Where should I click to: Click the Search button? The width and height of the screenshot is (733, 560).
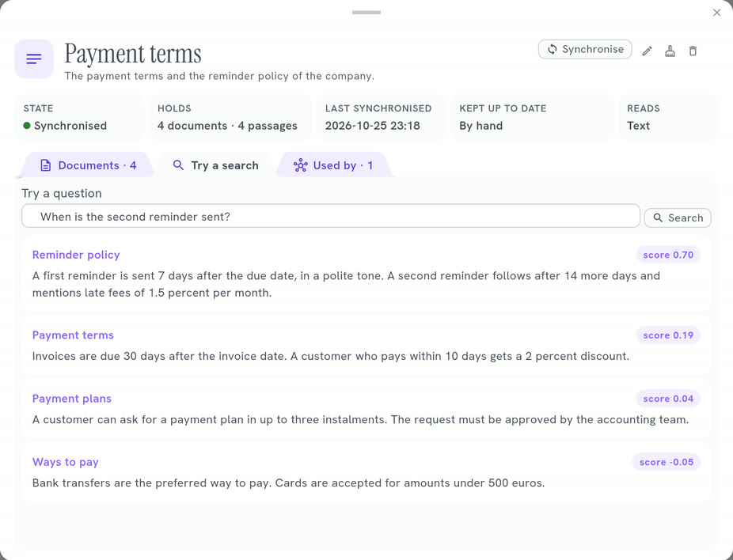pyautogui.click(x=678, y=218)
